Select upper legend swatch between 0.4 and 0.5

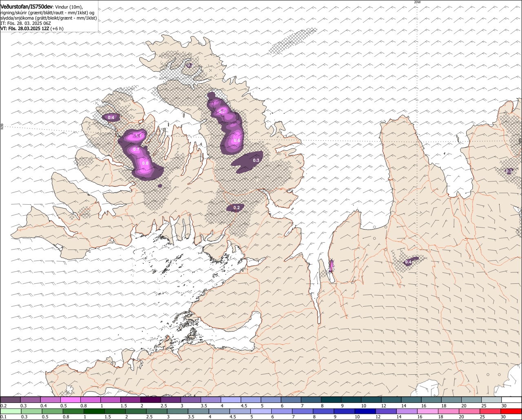coord(51,400)
